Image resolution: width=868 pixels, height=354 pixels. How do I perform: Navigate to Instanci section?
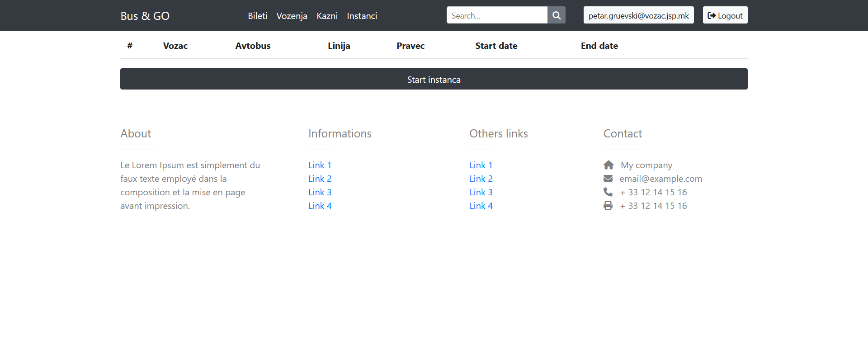362,16
